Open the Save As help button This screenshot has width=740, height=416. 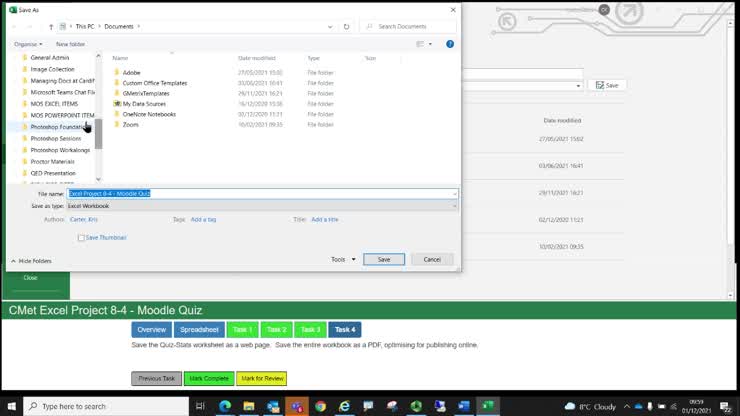pos(450,44)
